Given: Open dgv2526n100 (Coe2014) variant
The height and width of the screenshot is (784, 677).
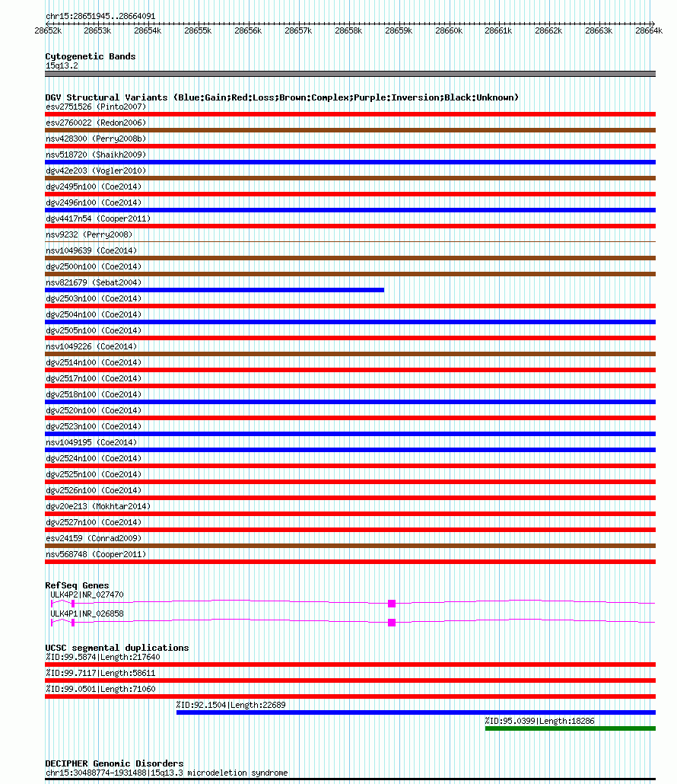Looking at the screenshot, I should [94, 491].
